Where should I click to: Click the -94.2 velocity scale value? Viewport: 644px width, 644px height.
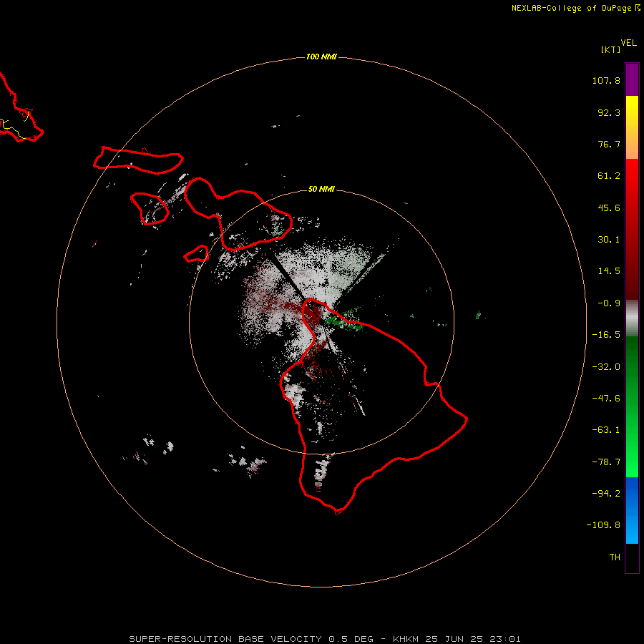[x=606, y=493]
